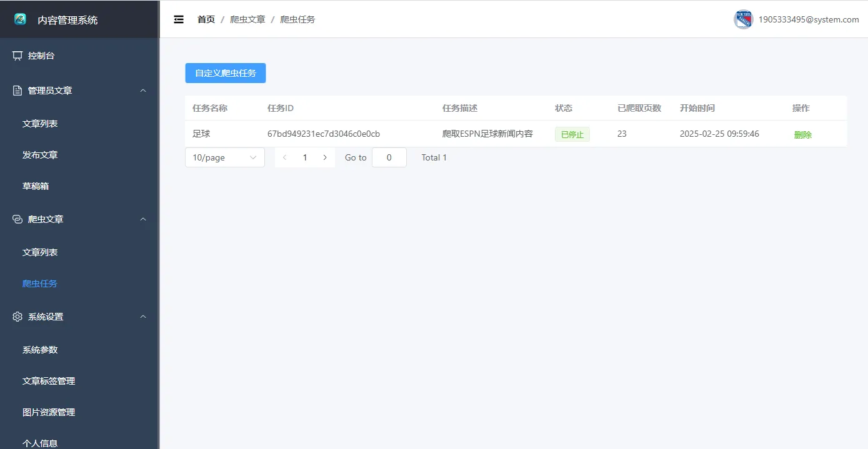Toggle the sidebar collapse hamburger icon
This screenshot has width=868, height=449.
tap(179, 19)
